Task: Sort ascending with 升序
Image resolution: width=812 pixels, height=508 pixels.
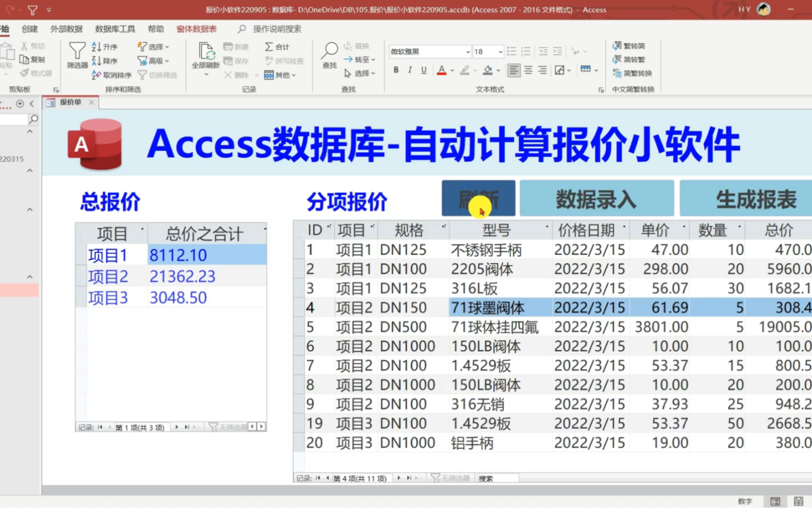Action: click(105, 47)
